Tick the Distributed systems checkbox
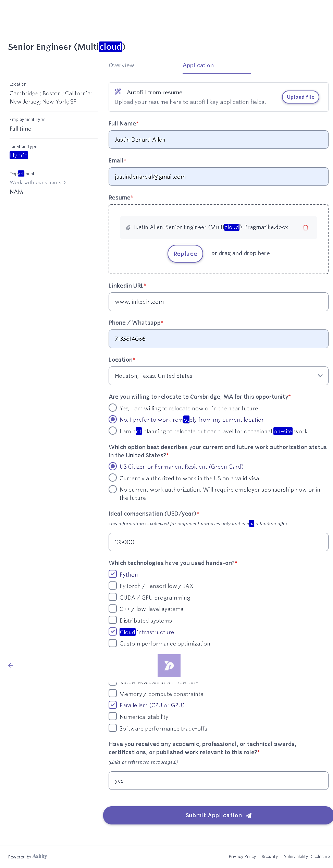The image size is (333, 868). point(113,620)
